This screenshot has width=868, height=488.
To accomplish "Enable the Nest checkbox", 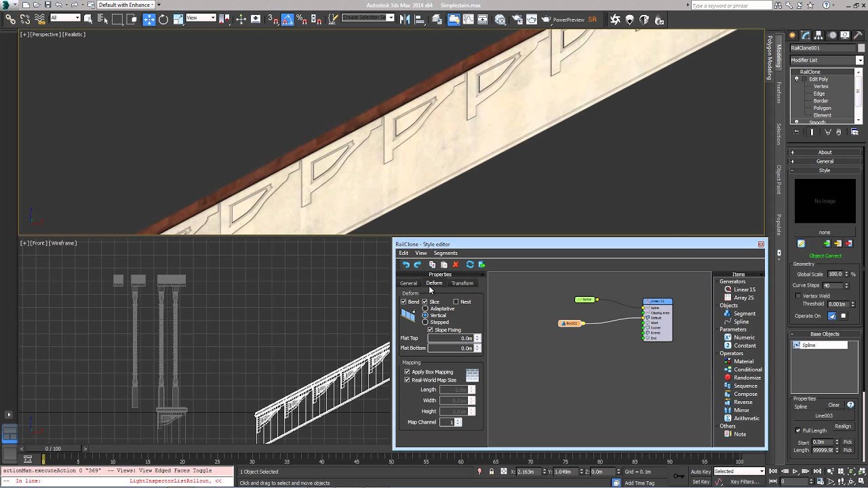I will click(x=456, y=302).
